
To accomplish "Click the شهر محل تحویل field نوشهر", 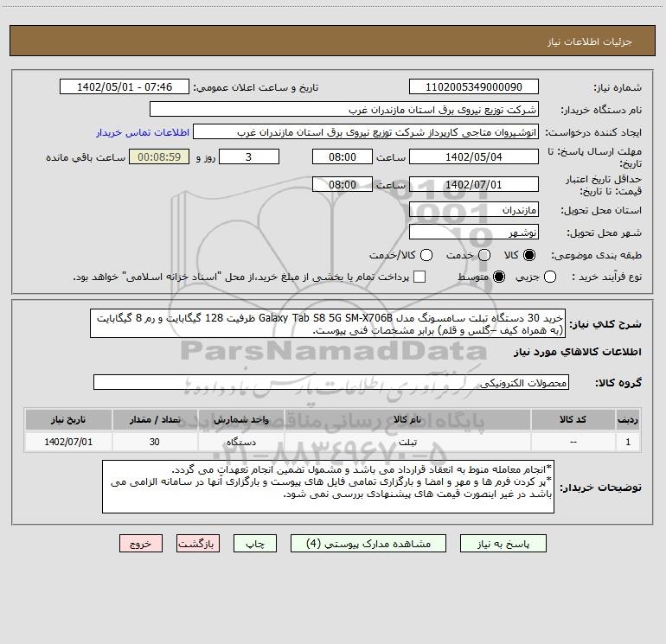I will coord(474,233).
